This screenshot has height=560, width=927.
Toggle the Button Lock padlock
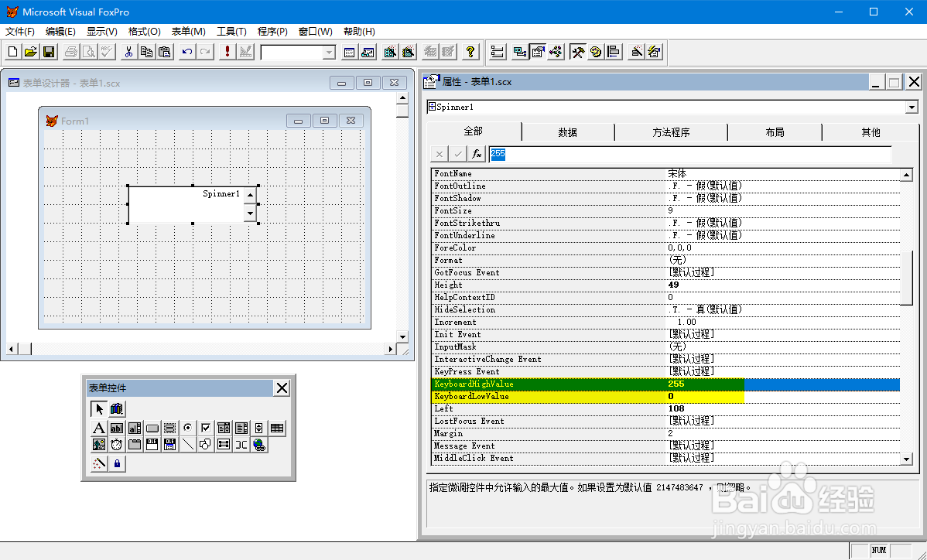pyautogui.click(x=117, y=464)
